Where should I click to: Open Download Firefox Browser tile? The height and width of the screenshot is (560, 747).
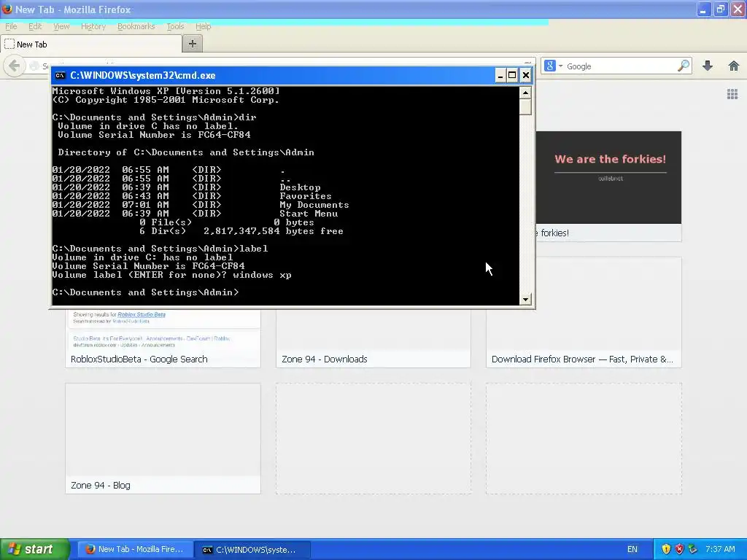click(584, 312)
